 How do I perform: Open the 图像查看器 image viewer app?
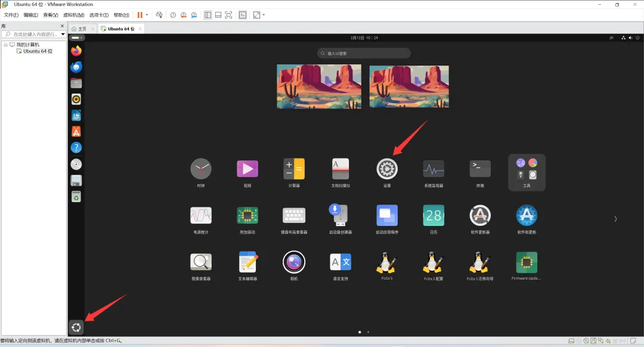201,262
